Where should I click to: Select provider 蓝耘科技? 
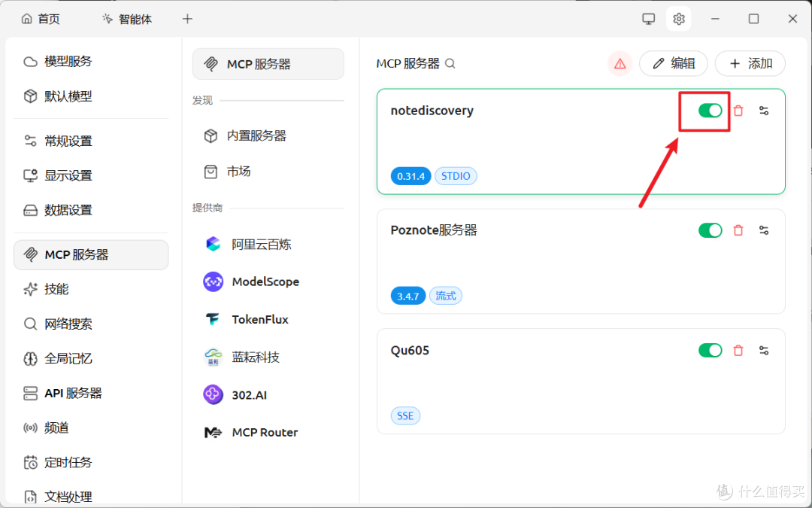(x=268, y=357)
